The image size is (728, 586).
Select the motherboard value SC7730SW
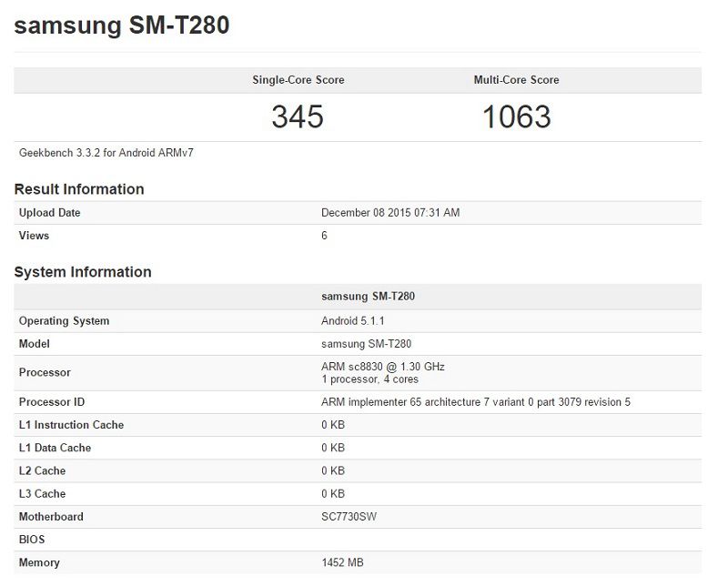350,517
